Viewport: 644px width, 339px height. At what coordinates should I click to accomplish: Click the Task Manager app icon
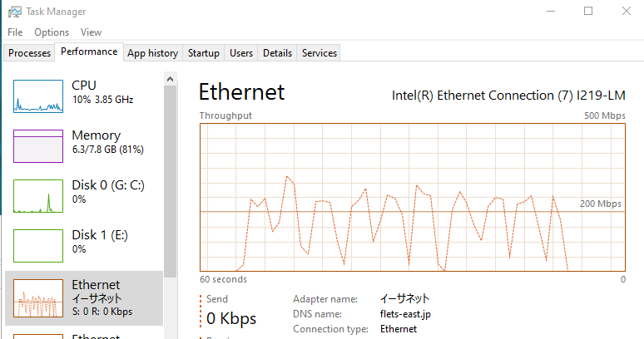[x=15, y=12]
